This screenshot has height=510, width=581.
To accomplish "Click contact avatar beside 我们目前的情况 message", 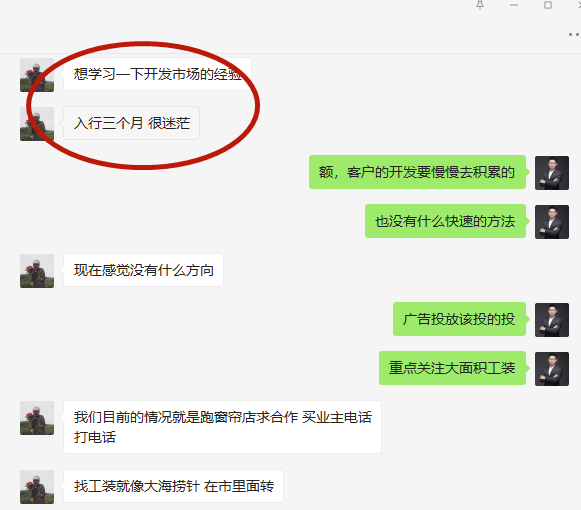I will [37, 418].
